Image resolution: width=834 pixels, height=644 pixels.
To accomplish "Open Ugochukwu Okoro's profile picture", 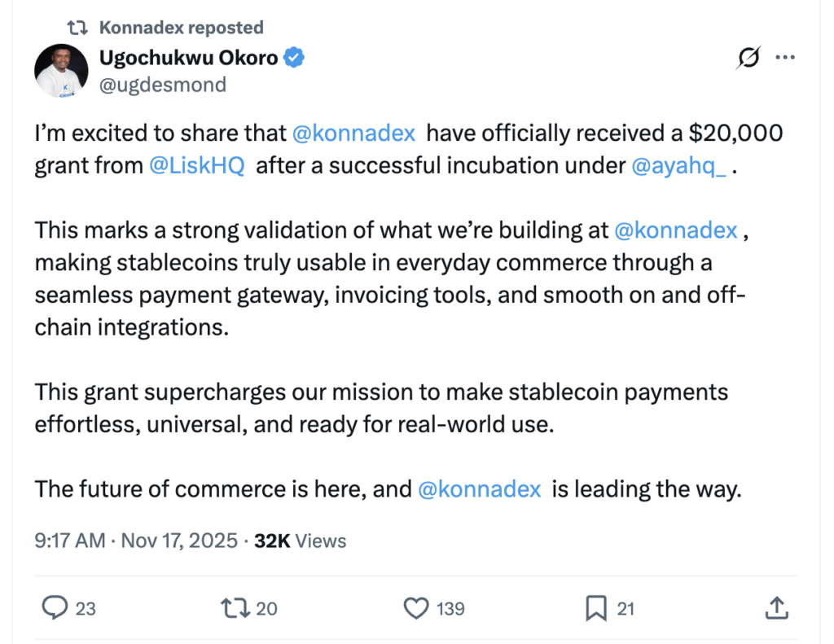I will coord(61,71).
